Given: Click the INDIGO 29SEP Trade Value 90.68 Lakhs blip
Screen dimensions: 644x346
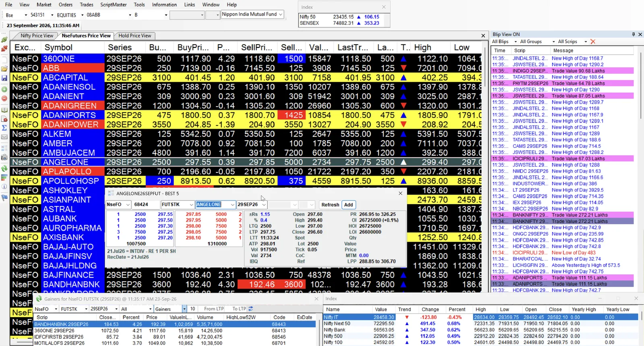Looking at the screenshot, I should (562, 71).
